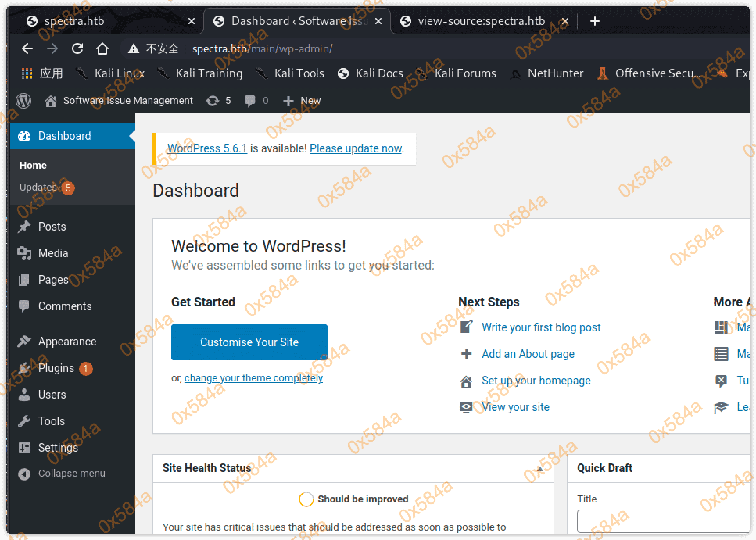
Task: Open the Updates submenu item
Action: [38, 188]
